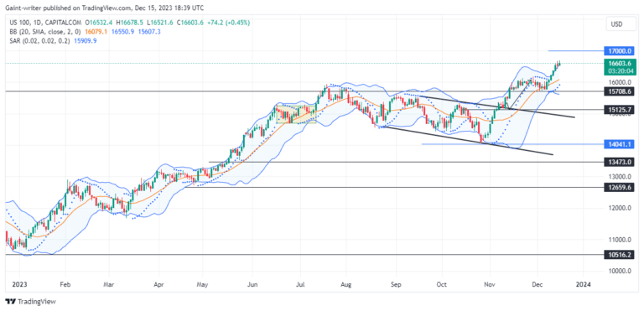Select the 17000.0 price label

coord(620,51)
